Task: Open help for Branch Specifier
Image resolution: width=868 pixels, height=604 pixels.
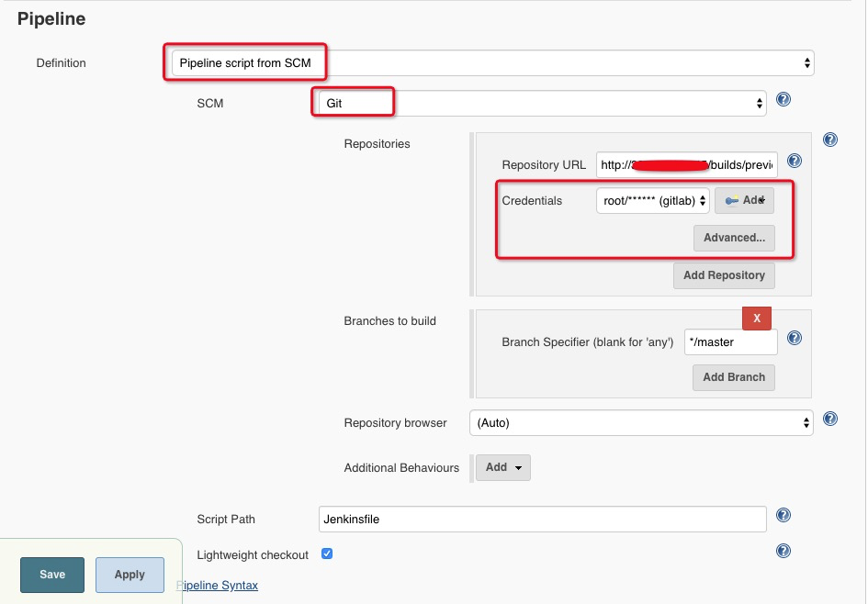Action: [794, 338]
